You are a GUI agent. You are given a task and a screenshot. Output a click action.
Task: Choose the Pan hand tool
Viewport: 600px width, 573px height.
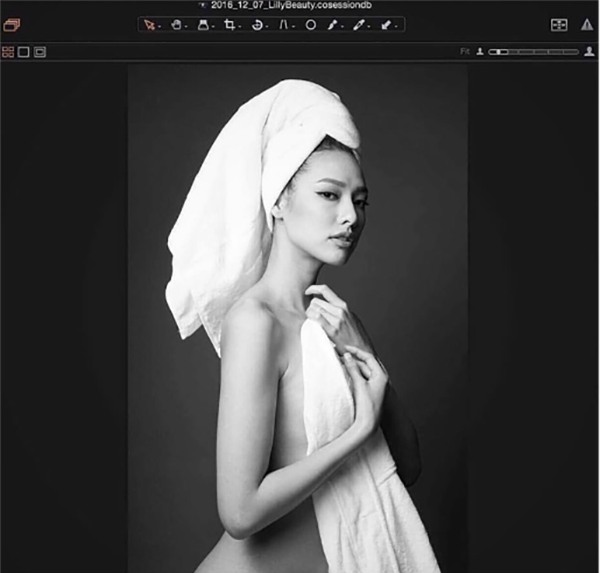coord(176,25)
